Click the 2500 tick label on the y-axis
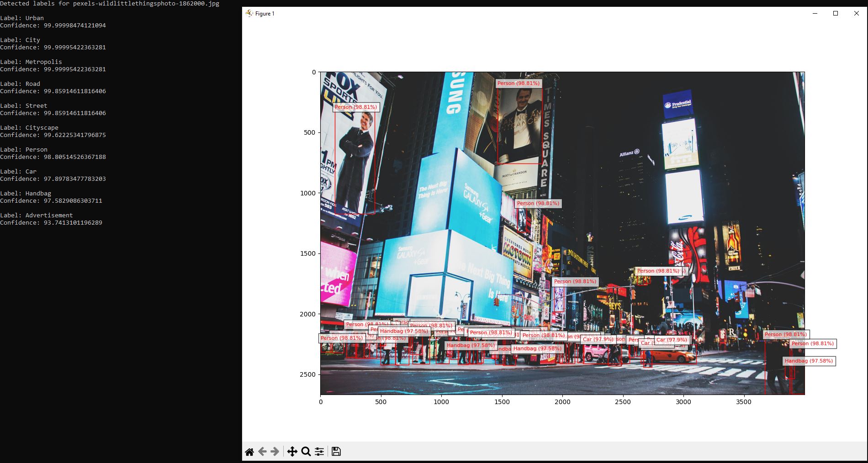 [x=307, y=374]
